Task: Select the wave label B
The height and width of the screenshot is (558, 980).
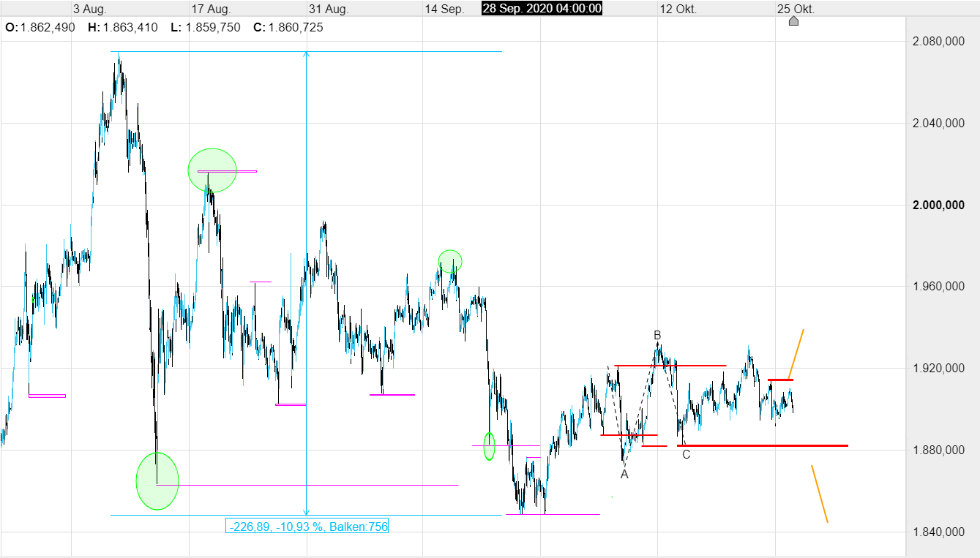Action: (x=657, y=336)
